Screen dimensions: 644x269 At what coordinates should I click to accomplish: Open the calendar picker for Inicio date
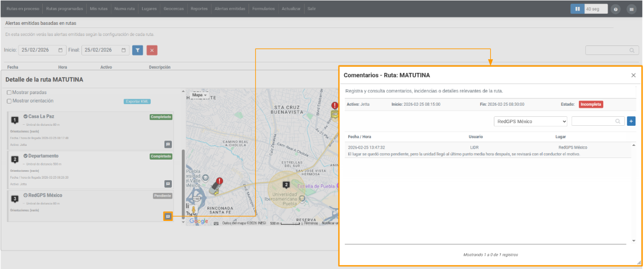(x=60, y=50)
